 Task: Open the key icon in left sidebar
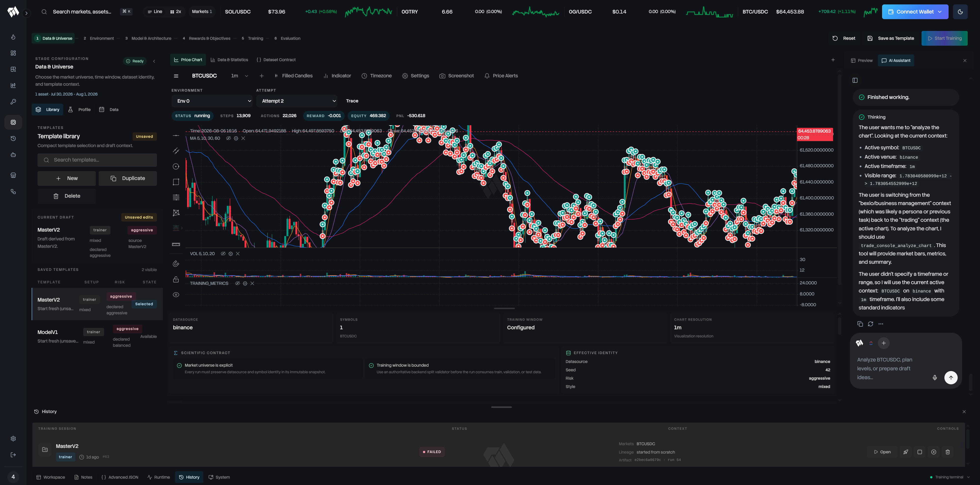[13, 102]
